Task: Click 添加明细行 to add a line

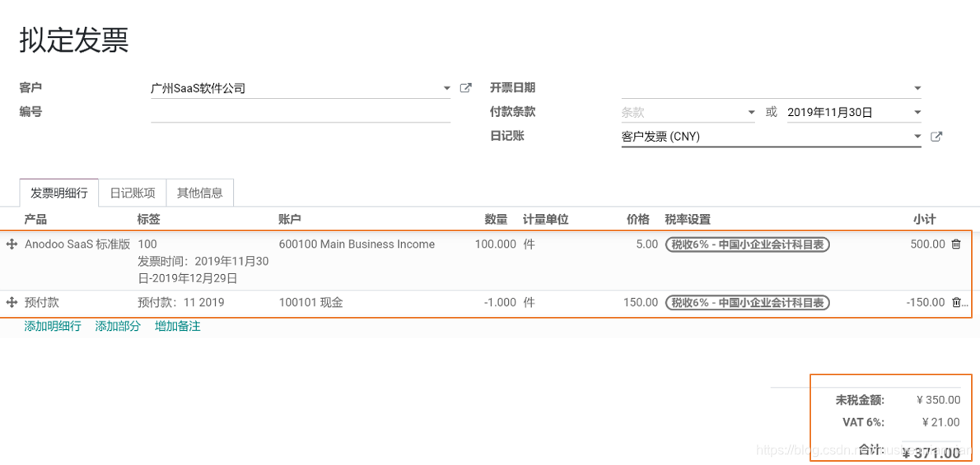Action: click(53, 326)
